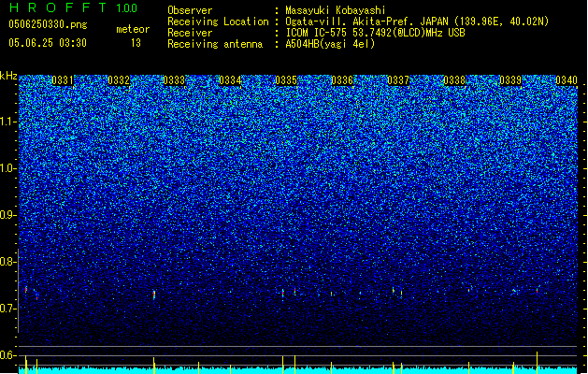Click the 0339 time marker

pyautogui.click(x=510, y=80)
